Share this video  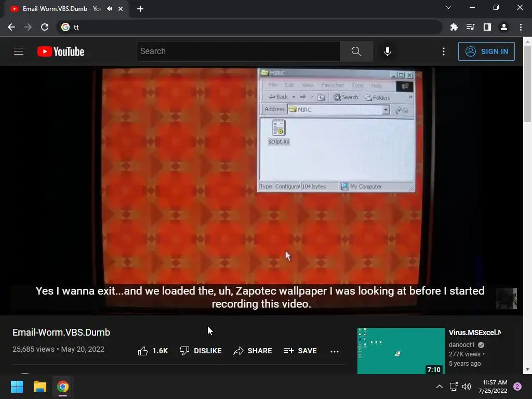click(x=253, y=351)
